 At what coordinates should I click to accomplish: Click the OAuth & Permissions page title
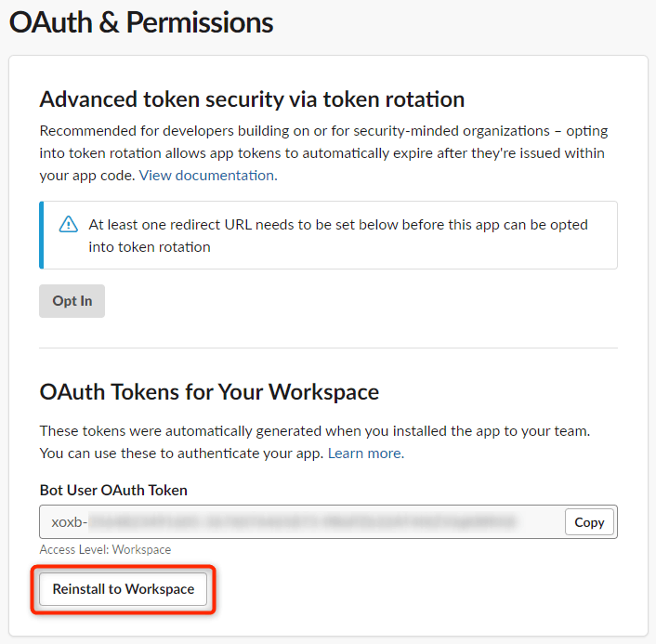pos(141,22)
